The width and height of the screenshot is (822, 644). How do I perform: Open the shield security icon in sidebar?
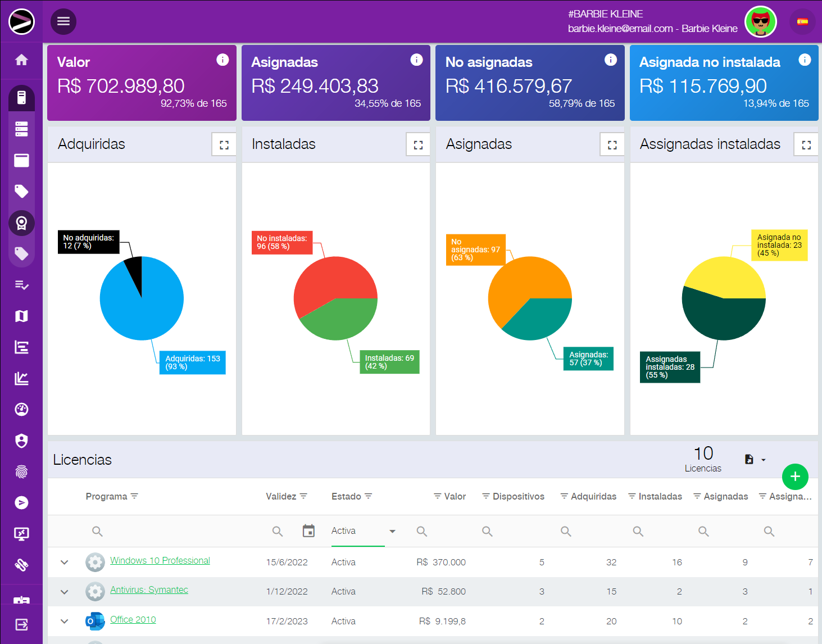pos(21,441)
